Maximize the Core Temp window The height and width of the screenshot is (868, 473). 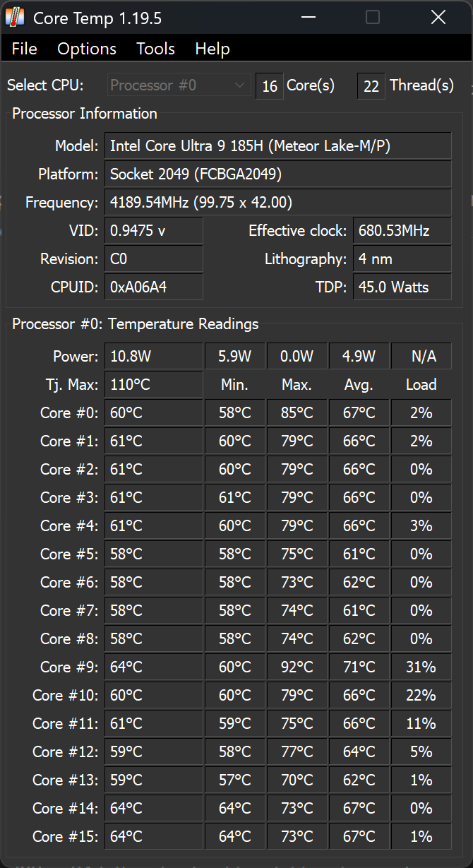pos(372,18)
